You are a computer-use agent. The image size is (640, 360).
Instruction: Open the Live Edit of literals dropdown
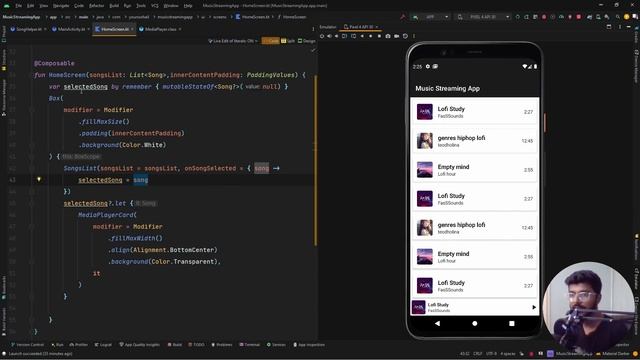click(233, 41)
